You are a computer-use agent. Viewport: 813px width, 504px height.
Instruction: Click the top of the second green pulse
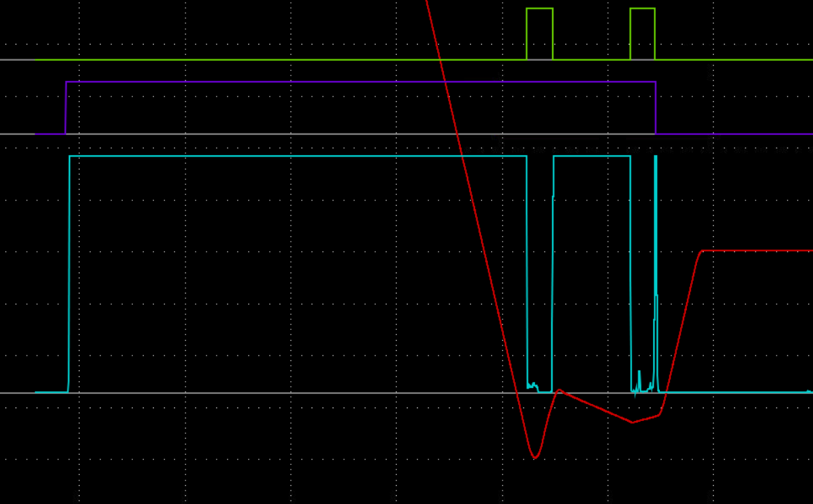coord(642,9)
